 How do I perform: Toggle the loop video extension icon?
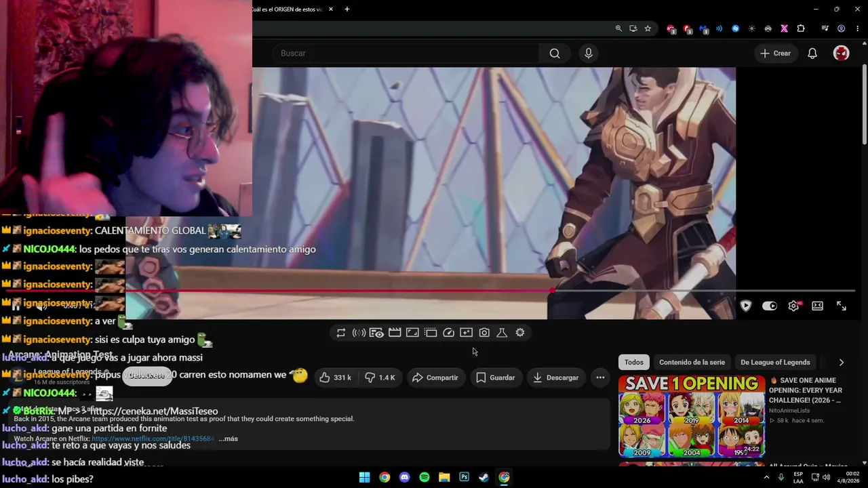[x=341, y=333]
